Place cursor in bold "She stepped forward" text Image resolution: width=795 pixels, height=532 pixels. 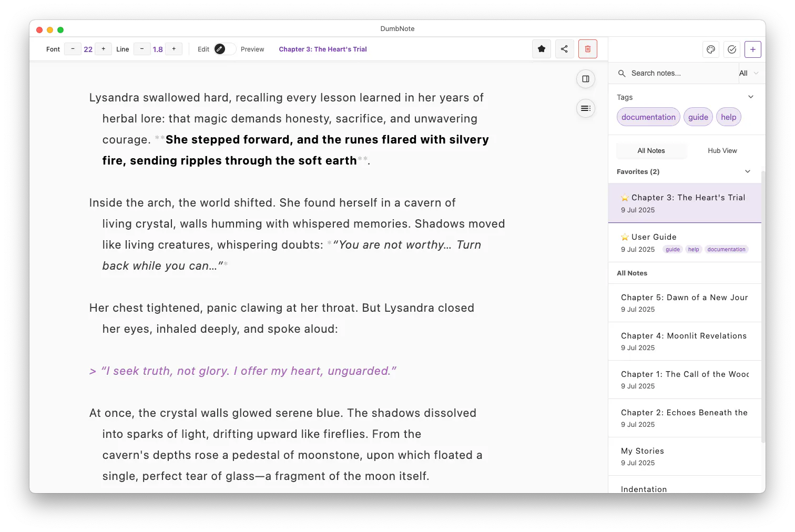(295, 150)
